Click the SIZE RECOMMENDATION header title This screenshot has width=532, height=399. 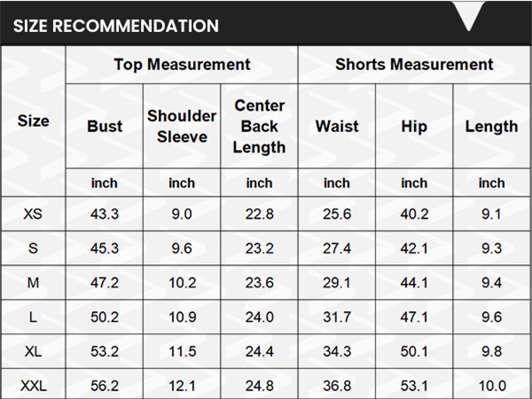(x=116, y=26)
